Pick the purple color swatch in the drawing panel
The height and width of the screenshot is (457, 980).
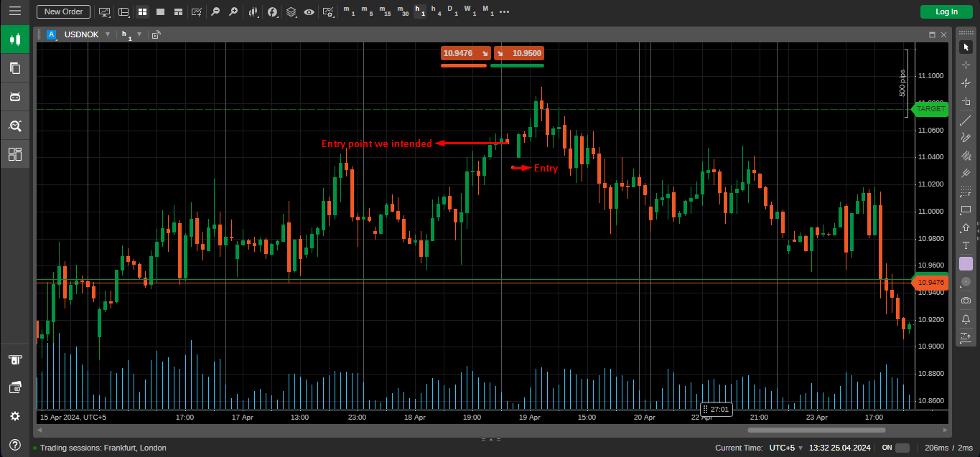click(966, 263)
